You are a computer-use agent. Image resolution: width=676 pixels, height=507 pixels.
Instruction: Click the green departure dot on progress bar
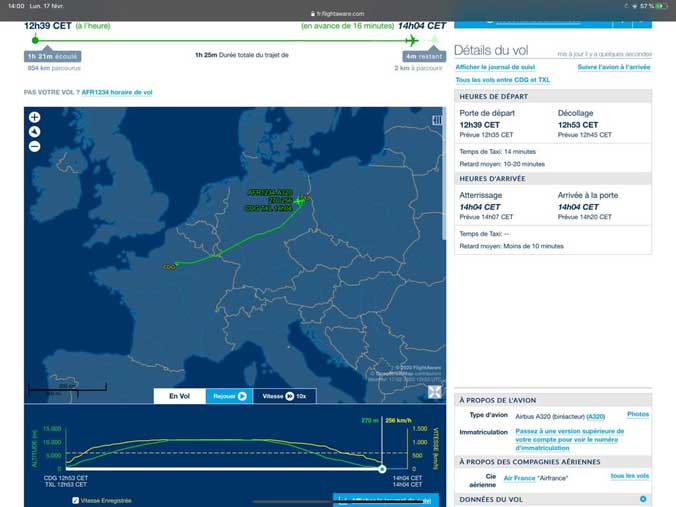pyautogui.click(x=35, y=41)
